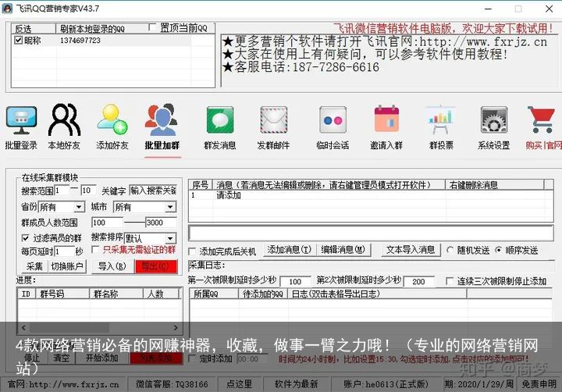Image resolution: width=562 pixels, height=392 pixels.
Task: Open the 邀请入群 calendar icon
Action: point(386,119)
